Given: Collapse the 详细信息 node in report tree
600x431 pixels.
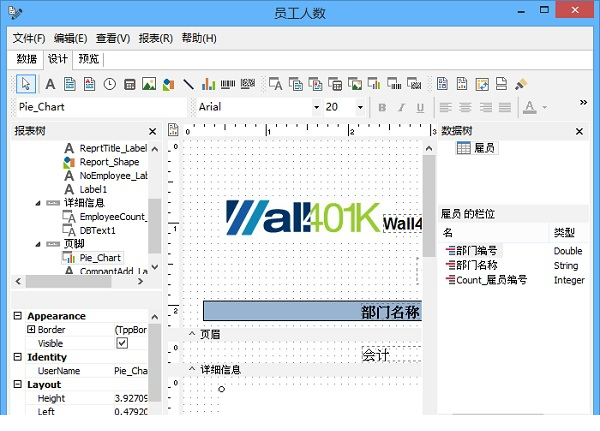Looking at the screenshot, I should (38, 203).
